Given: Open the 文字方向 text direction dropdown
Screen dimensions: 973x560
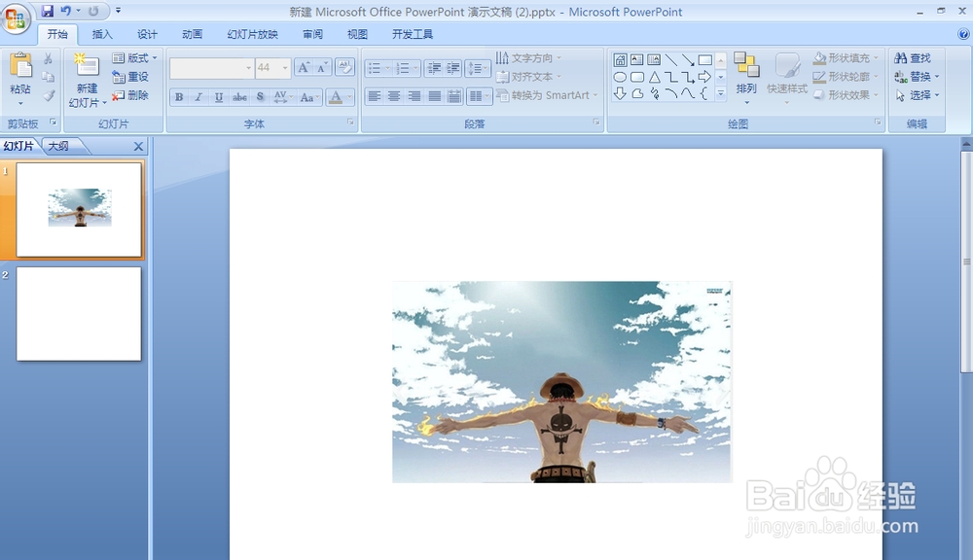Looking at the screenshot, I should [x=528, y=57].
